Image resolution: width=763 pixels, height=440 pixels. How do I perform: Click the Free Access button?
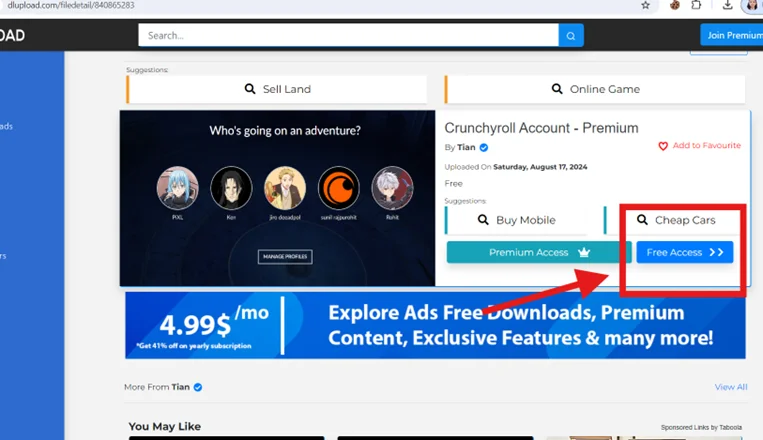click(x=685, y=252)
